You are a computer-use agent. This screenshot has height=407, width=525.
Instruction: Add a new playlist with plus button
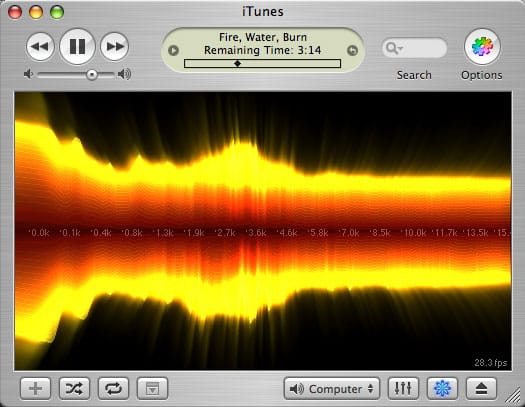35,389
